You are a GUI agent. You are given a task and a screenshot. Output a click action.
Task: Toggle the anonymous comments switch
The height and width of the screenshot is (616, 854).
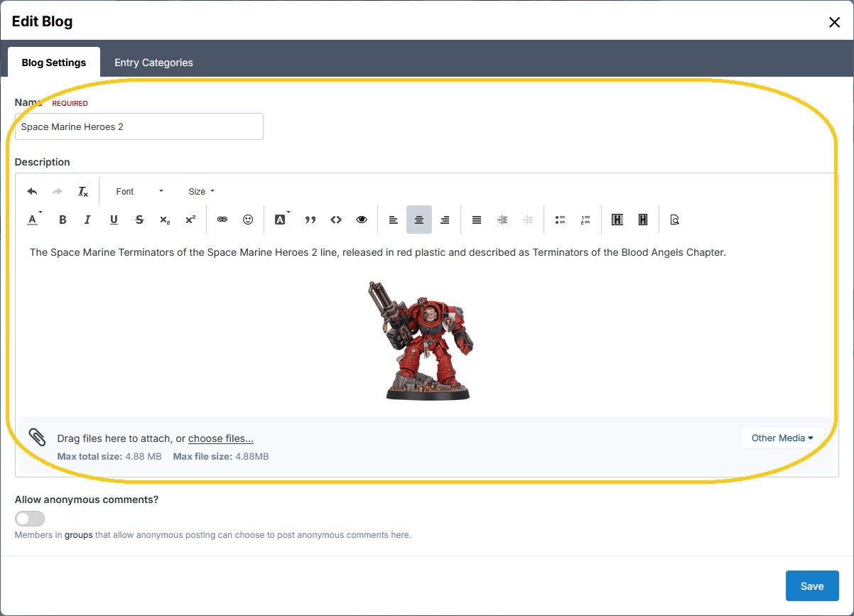pyautogui.click(x=30, y=519)
